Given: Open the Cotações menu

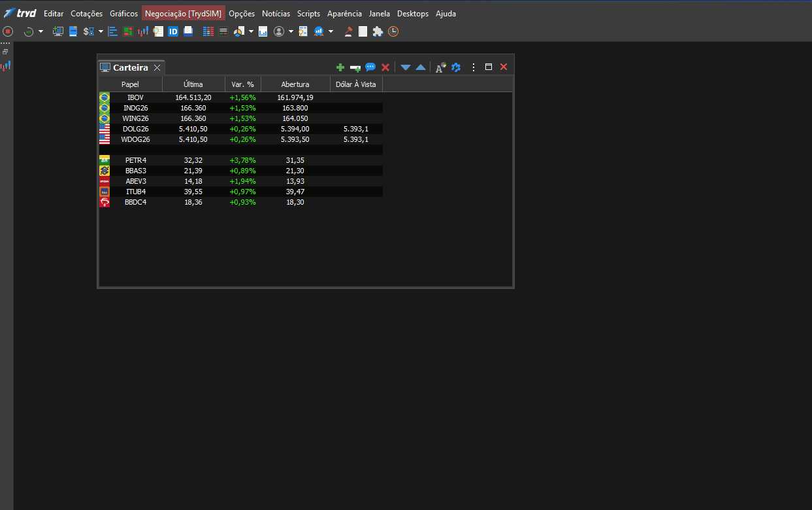Looking at the screenshot, I should 87,13.
